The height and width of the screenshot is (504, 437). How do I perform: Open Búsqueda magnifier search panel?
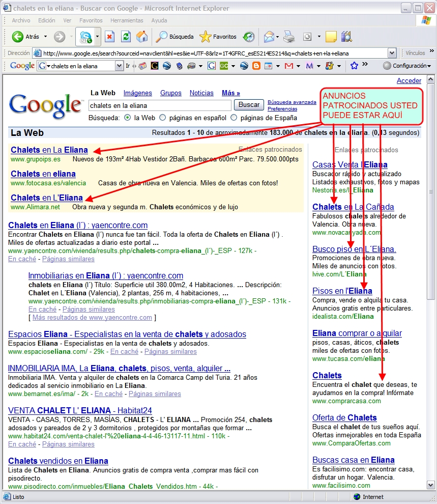pos(174,37)
